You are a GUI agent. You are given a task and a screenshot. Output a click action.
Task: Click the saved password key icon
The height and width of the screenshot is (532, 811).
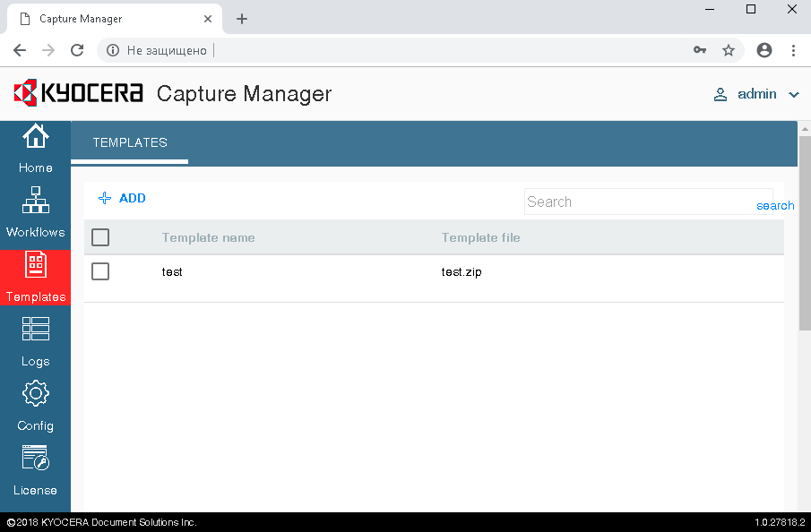(x=700, y=50)
